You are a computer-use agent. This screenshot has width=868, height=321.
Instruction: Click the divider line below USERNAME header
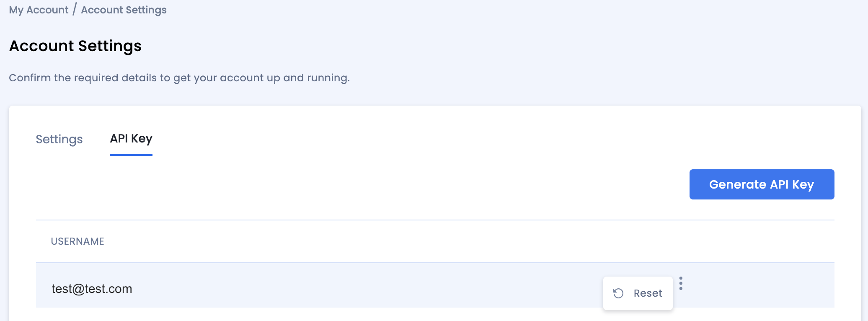pos(435,263)
